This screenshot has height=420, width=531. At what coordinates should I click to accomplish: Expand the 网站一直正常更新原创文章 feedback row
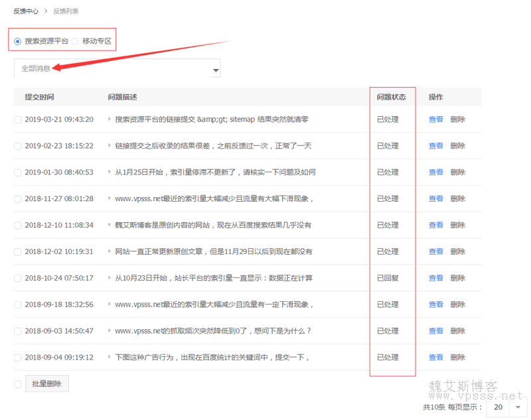[x=110, y=251]
